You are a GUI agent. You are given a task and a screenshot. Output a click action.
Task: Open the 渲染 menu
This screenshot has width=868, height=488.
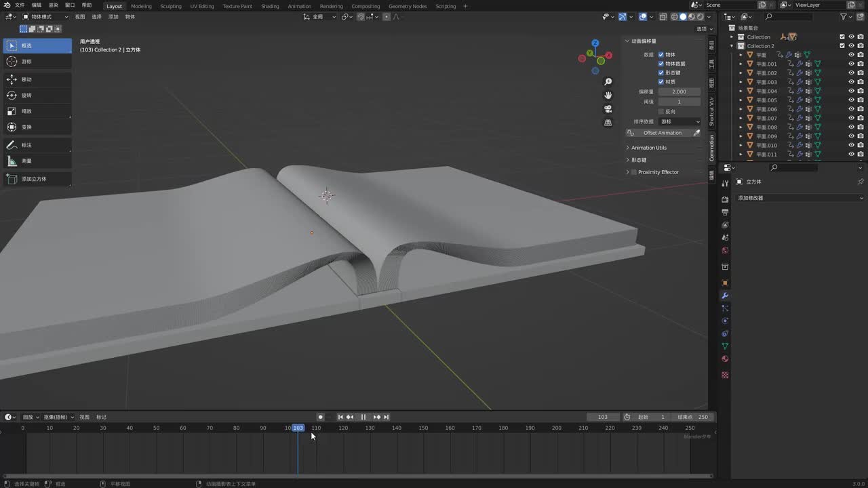pyautogui.click(x=53, y=5)
